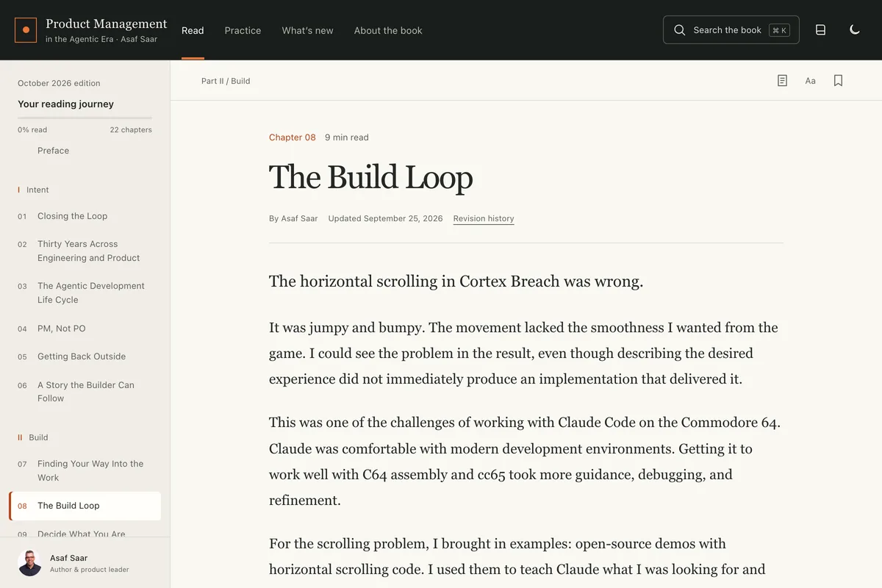Open chapter 01 Closing the Loop

[85, 216]
